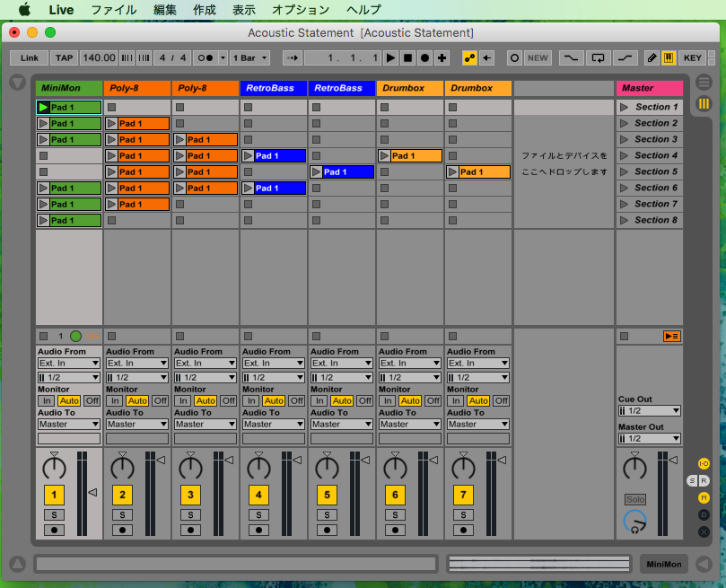Click the Re-enable Automation arrow icon
Viewport: 726px width, 588px height.
pyautogui.click(x=486, y=57)
